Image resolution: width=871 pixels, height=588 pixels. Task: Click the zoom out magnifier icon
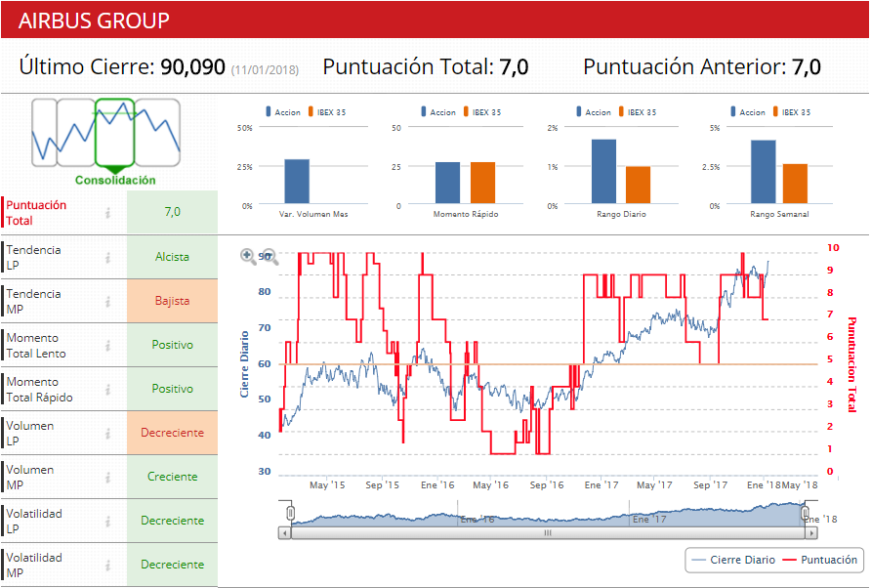pos(270,256)
